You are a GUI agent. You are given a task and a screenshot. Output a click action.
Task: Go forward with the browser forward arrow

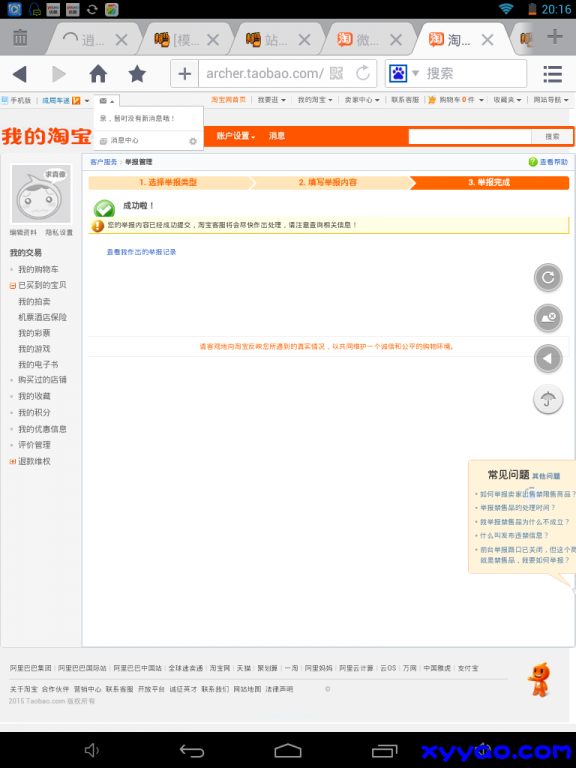click(x=59, y=74)
